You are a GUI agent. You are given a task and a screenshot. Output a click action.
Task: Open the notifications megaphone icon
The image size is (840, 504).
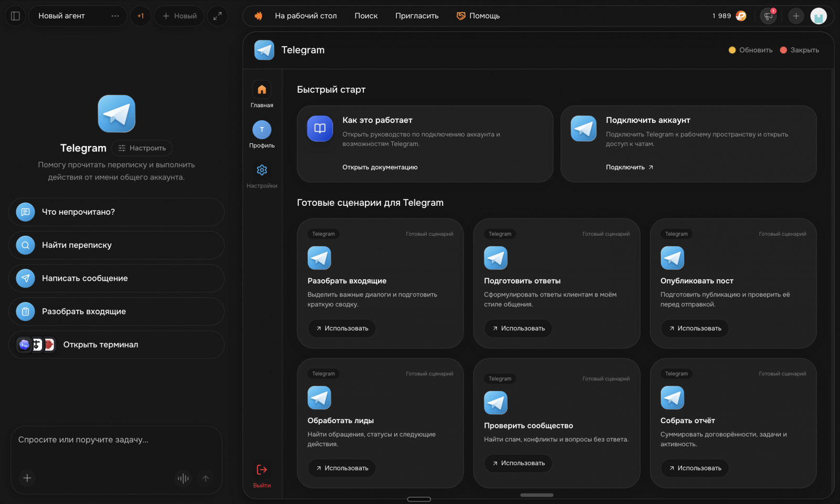[769, 16]
